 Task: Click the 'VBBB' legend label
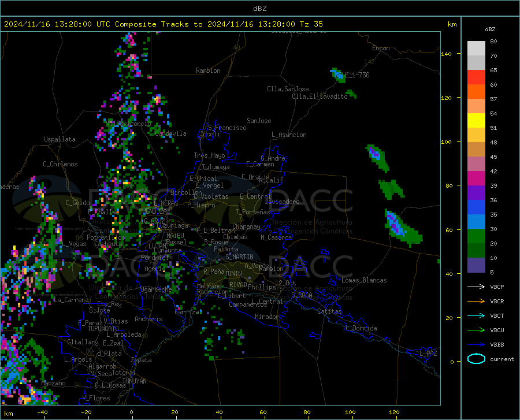click(x=497, y=345)
